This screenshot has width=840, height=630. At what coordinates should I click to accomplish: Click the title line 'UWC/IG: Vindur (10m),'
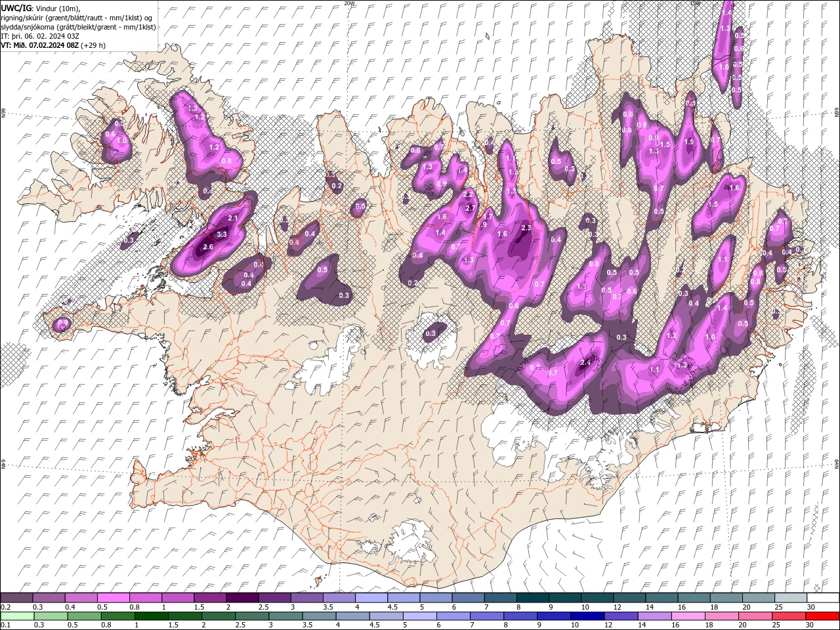(x=41, y=8)
